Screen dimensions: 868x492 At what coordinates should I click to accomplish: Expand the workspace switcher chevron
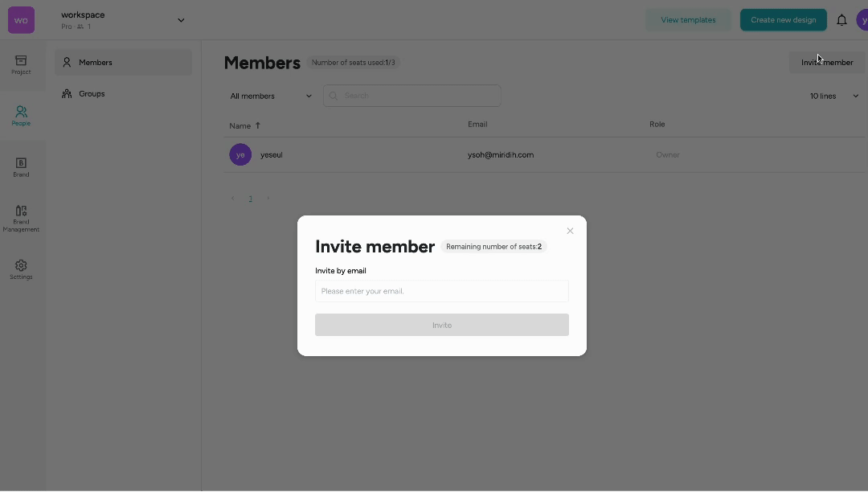point(181,20)
